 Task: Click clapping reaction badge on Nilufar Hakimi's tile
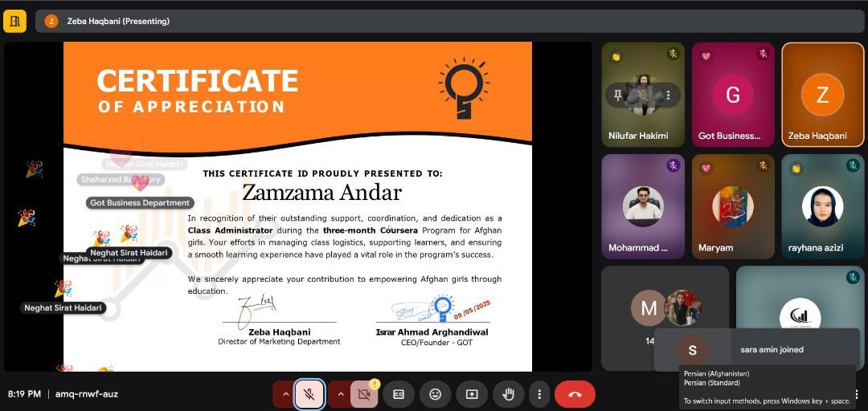tap(616, 56)
